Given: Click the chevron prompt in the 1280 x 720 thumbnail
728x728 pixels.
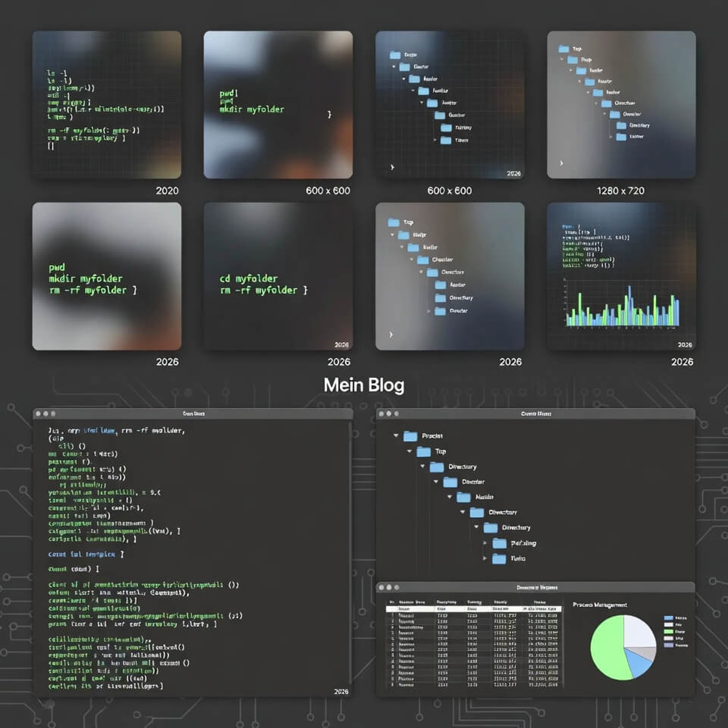Looking at the screenshot, I should click(x=561, y=163).
